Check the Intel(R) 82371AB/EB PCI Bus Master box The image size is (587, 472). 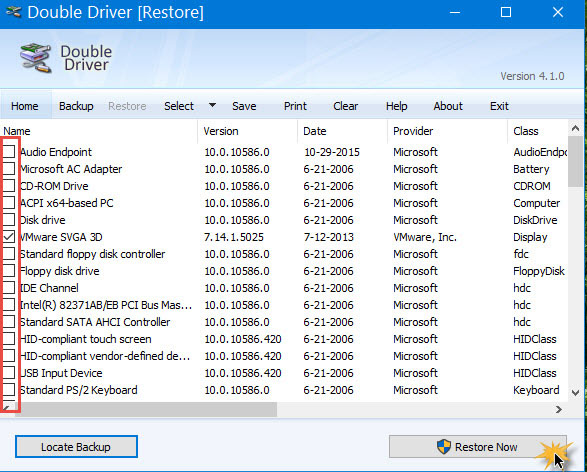click(x=9, y=305)
